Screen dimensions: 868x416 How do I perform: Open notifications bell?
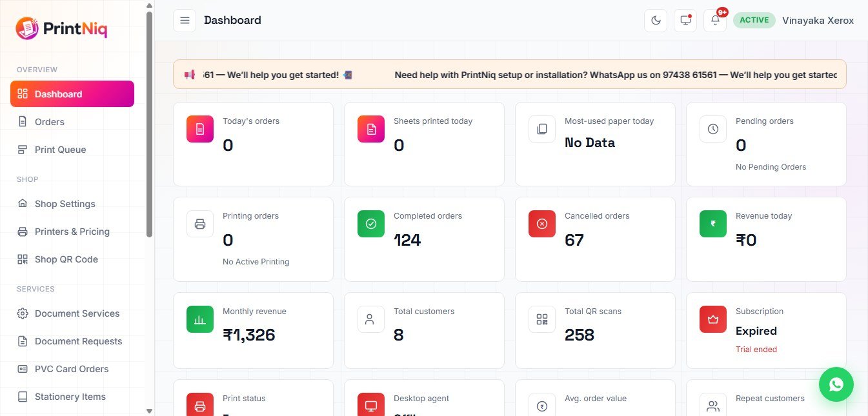tap(715, 21)
